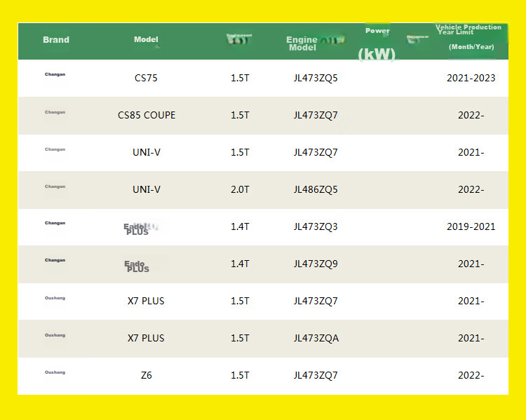Select the X7 PLUS cell in the JL473ZQA row
Screen dimensions: 526x420
pyautogui.click(x=146, y=338)
